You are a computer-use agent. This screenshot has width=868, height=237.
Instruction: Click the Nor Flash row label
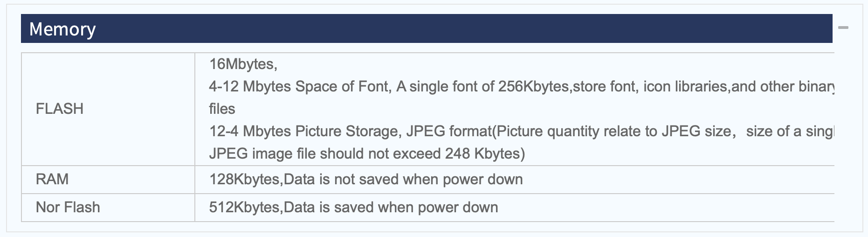(68, 207)
